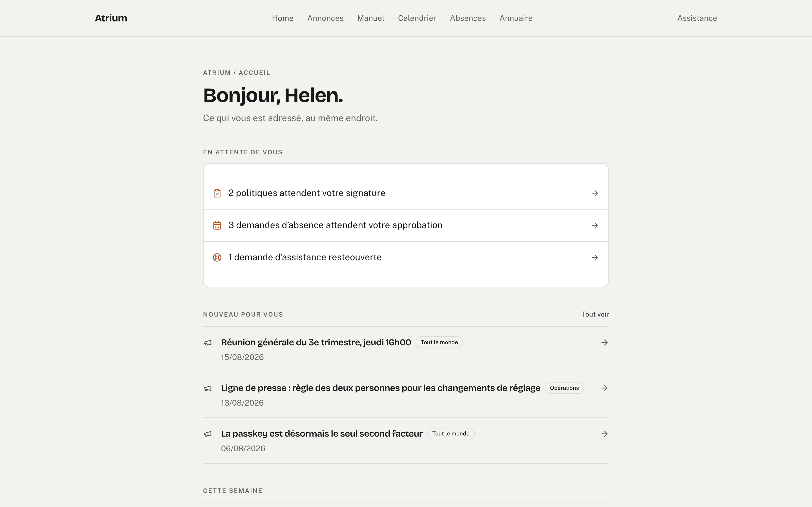Click megaphone icon beside passkey announcement
The height and width of the screenshot is (507, 812).
208,434
